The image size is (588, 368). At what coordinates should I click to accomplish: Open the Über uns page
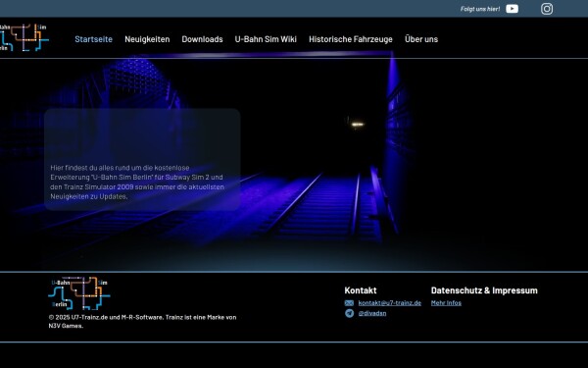[x=421, y=39]
